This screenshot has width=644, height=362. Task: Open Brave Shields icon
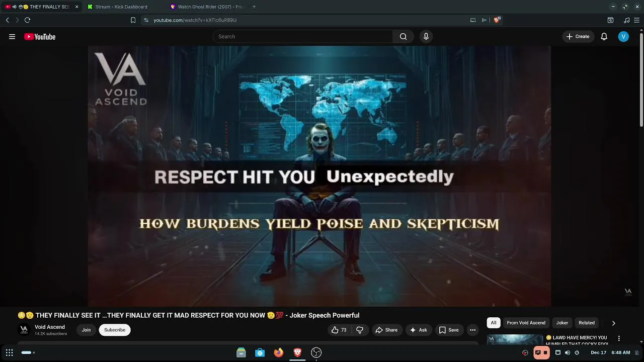[x=497, y=20]
